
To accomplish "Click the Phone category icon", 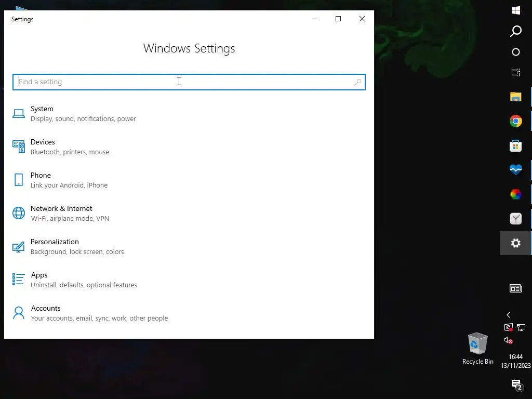I will pos(19,180).
